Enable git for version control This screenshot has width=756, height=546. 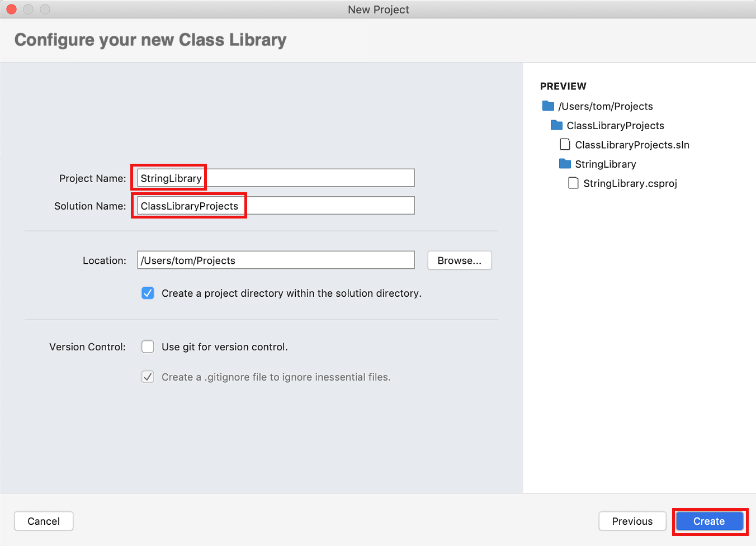click(147, 346)
